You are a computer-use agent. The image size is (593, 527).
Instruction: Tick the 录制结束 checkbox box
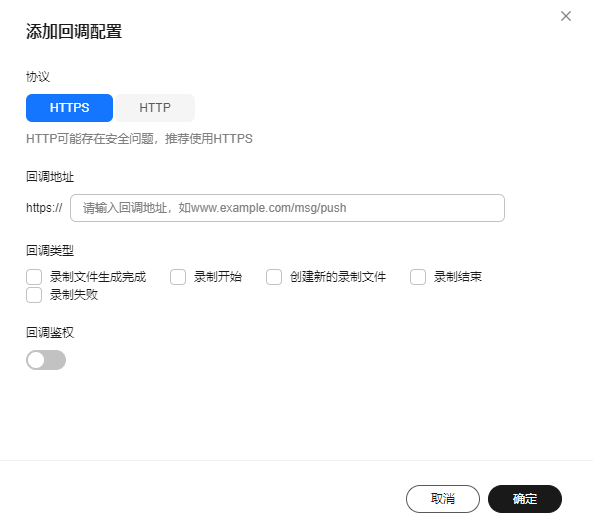418,277
